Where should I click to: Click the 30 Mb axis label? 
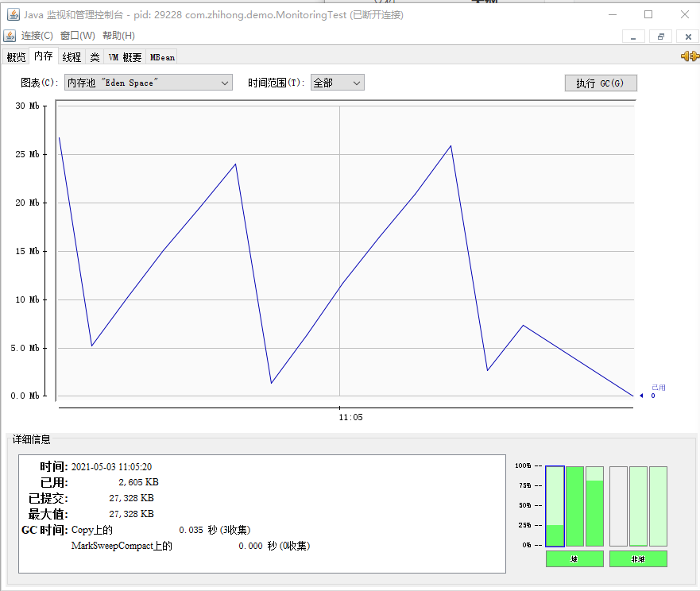pyautogui.click(x=27, y=106)
